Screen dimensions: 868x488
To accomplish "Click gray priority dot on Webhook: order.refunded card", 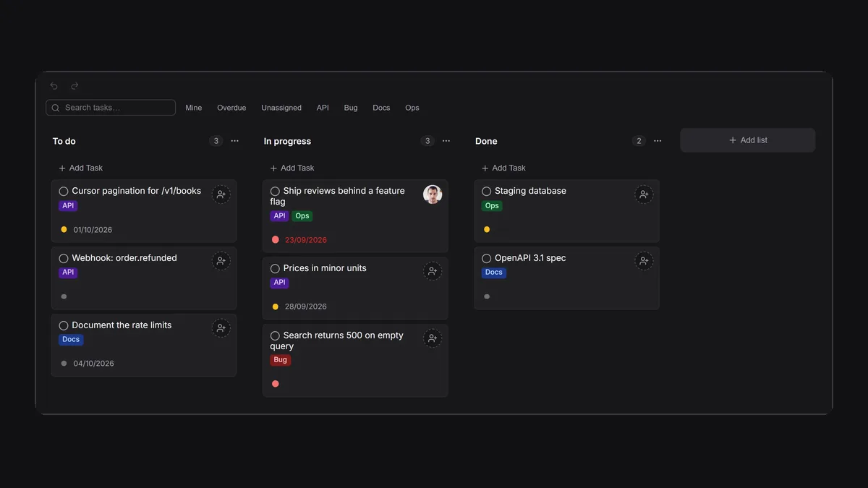I will [x=64, y=296].
